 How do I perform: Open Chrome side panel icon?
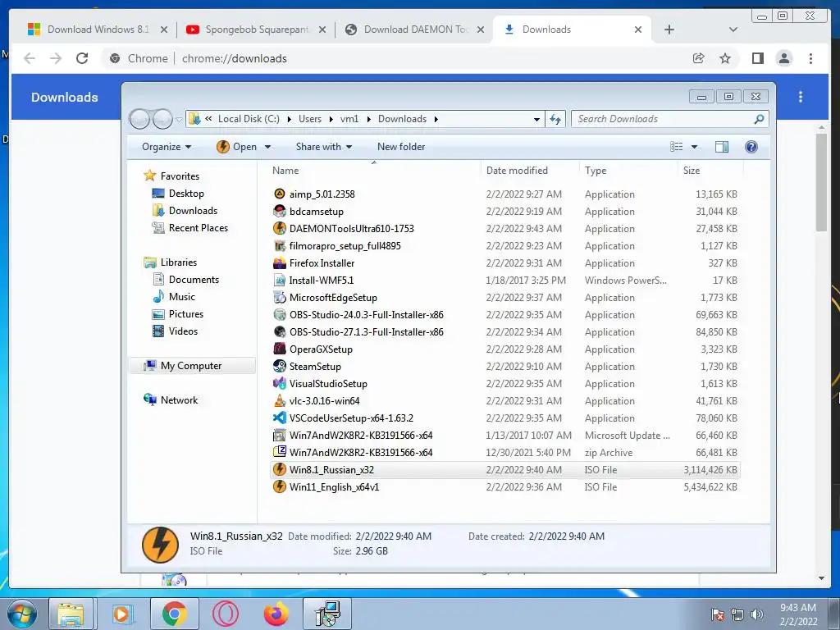[757, 58]
